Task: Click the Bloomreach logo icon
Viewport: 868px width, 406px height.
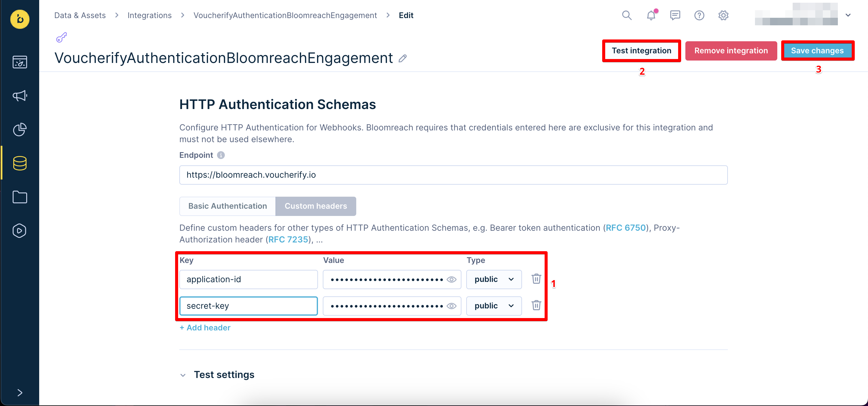Action: (20, 19)
